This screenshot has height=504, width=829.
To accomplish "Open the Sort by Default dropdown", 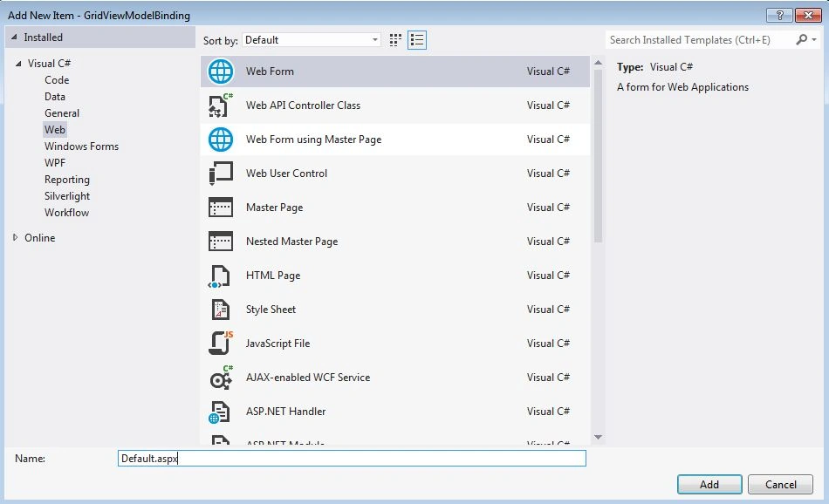I will 312,40.
